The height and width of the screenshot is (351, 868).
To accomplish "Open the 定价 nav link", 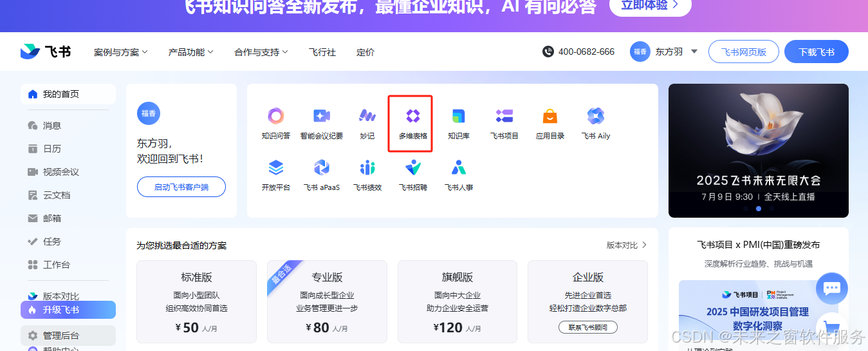I will pos(365,52).
